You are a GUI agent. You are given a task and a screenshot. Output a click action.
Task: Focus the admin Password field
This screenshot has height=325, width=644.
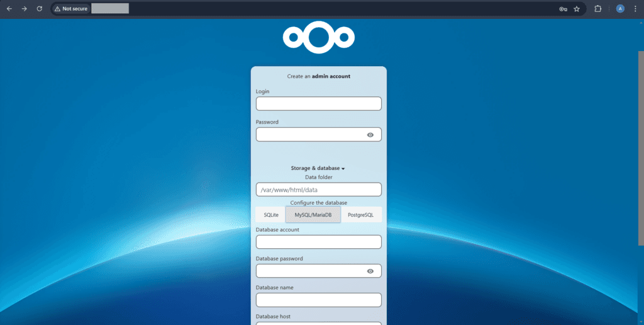[319, 135]
